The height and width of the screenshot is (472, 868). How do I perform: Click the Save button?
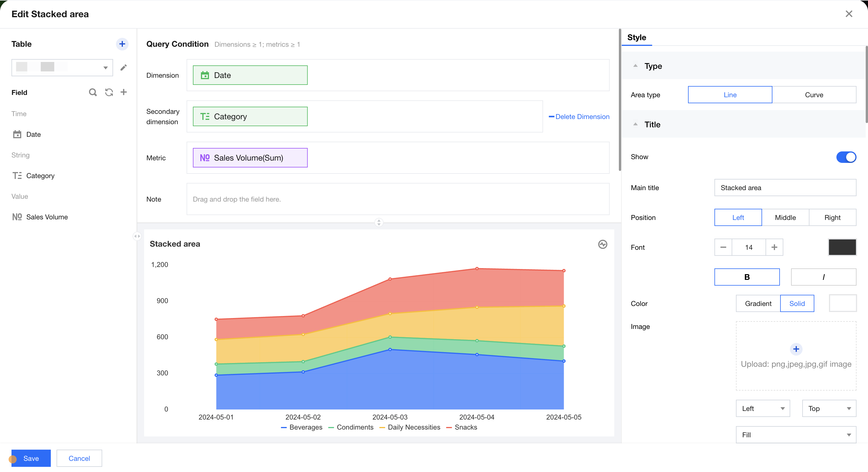coord(31,458)
